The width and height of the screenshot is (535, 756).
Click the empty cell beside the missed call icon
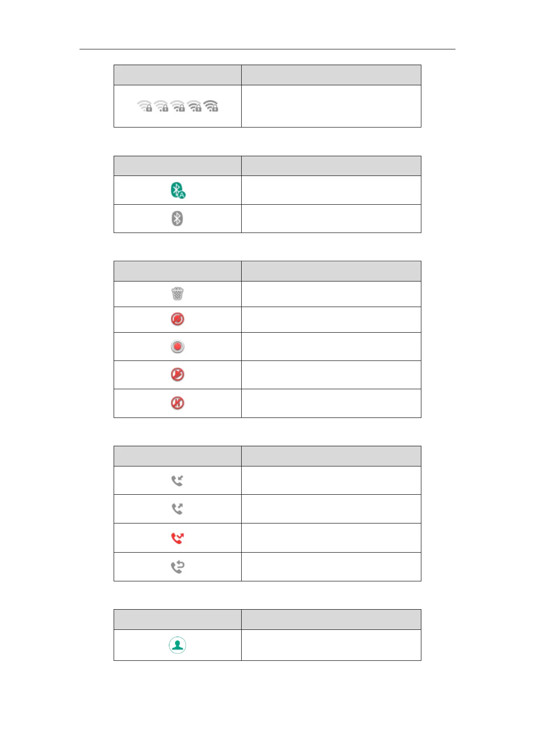331,538
